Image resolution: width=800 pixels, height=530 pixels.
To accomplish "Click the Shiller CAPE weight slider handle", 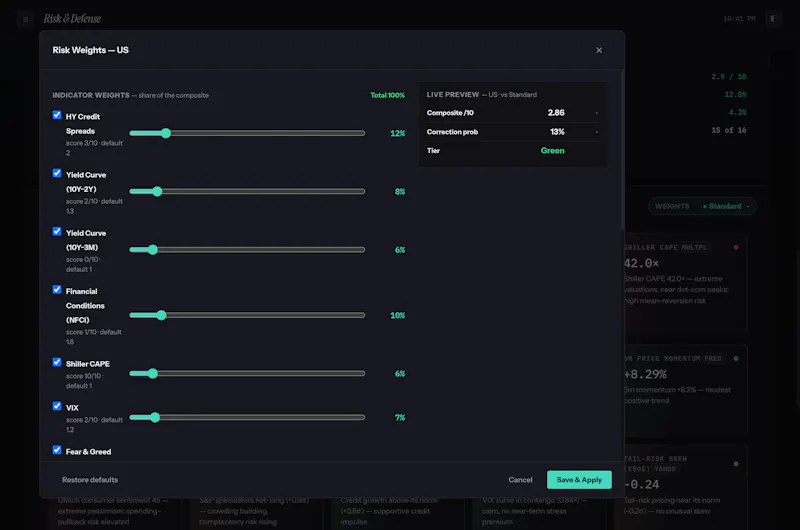I will click(x=152, y=373).
